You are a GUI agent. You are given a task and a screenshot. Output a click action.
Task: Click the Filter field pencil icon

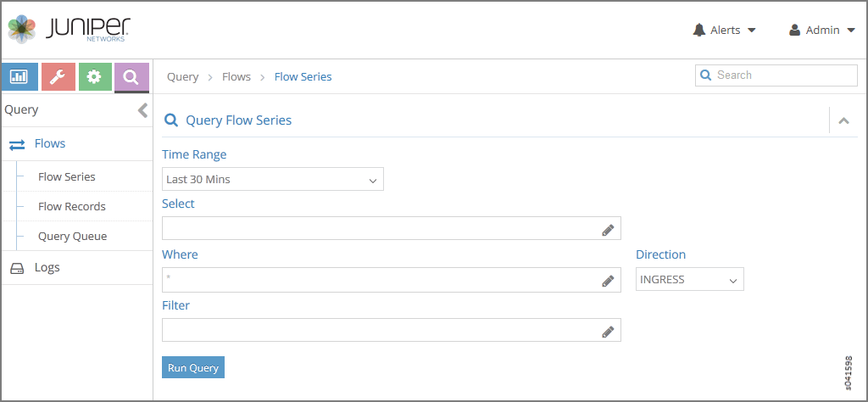(x=608, y=332)
